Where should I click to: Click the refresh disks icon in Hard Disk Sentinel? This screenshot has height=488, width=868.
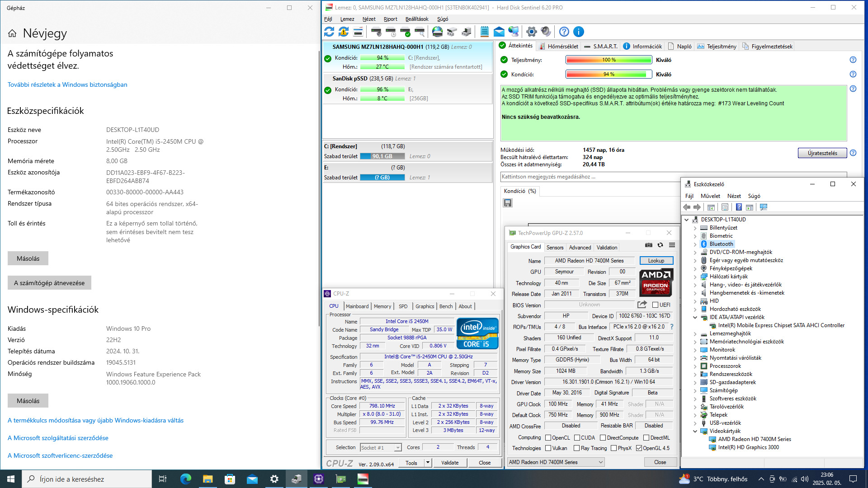point(329,32)
